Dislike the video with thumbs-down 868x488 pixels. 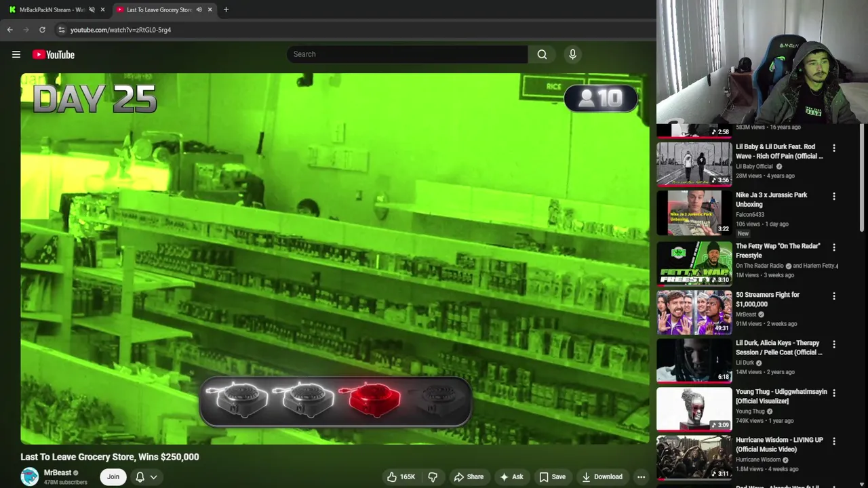pos(433,476)
